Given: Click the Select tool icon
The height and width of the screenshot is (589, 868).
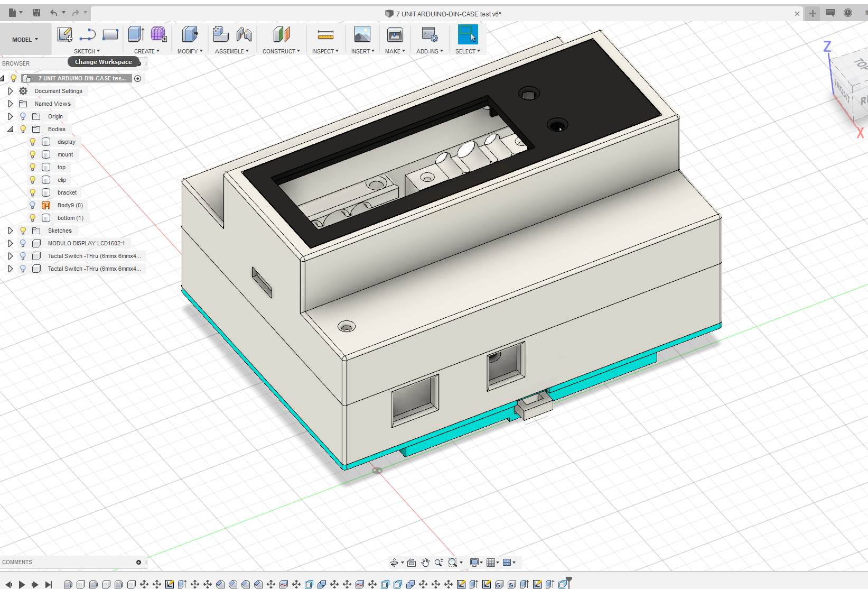Looking at the screenshot, I should click(468, 34).
